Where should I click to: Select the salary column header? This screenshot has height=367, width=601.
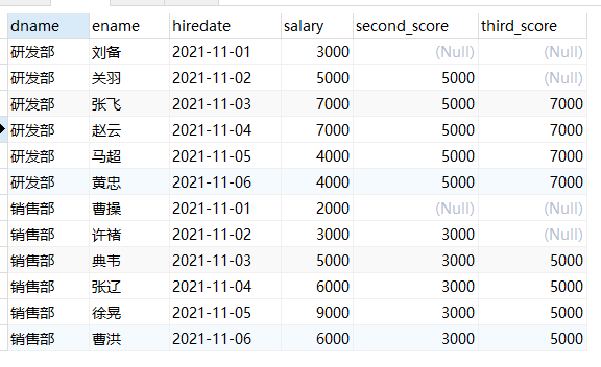[317, 26]
